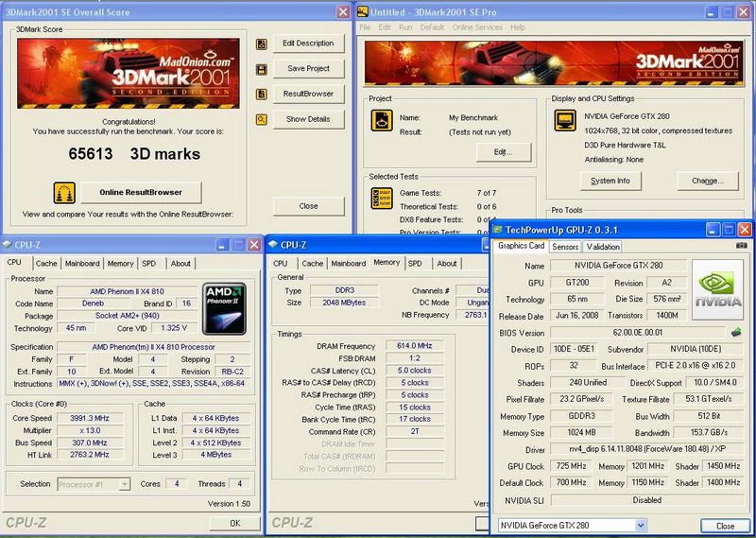
Task: Click the DRAM Frequency value 614.0 MHz
Action: pyautogui.click(x=415, y=346)
